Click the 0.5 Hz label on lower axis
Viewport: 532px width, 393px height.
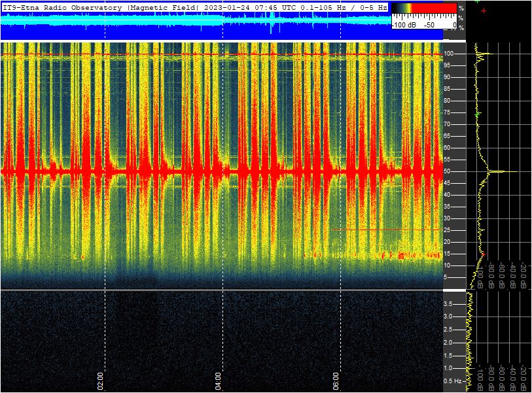(x=453, y=381)
